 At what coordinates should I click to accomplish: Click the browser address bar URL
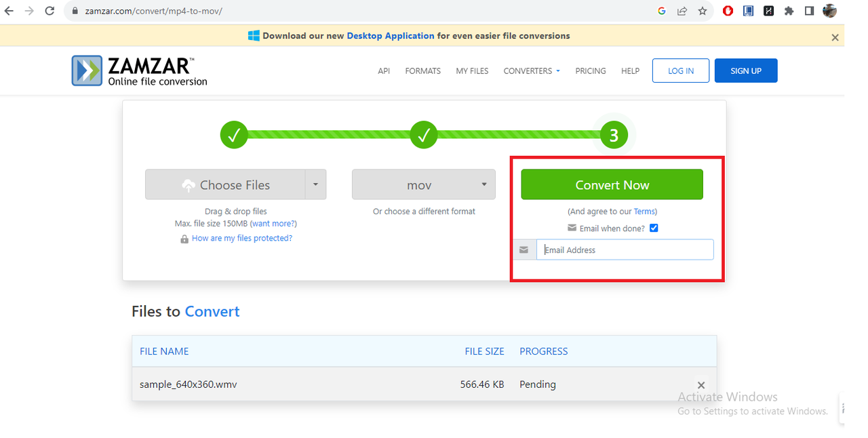(154, 12)
